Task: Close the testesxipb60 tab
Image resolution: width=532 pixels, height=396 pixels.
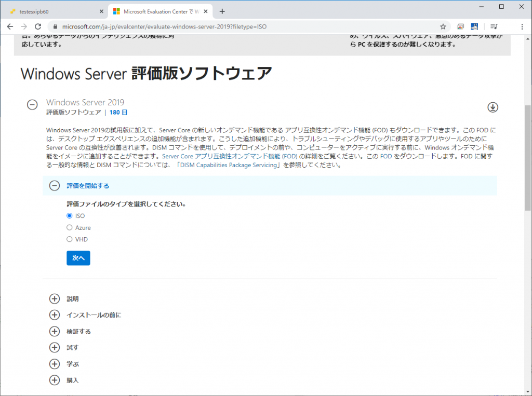Action: point(101,11)
